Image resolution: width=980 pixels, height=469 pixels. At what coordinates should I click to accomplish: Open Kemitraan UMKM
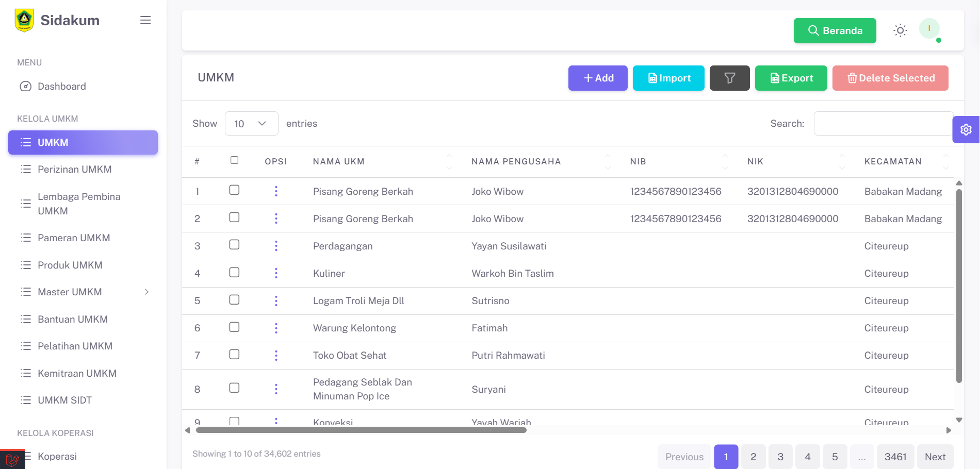pos(83,373)
